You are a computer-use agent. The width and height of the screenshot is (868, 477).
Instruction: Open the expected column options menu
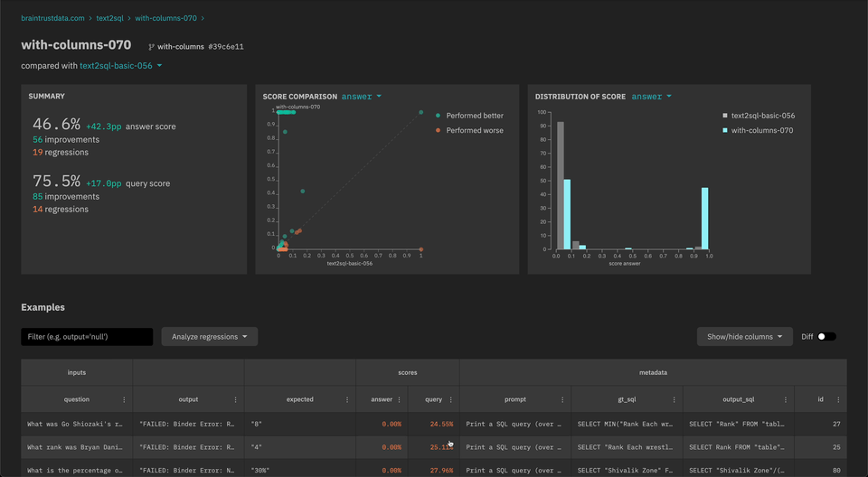pyautogui.click(x=347, y=399)
